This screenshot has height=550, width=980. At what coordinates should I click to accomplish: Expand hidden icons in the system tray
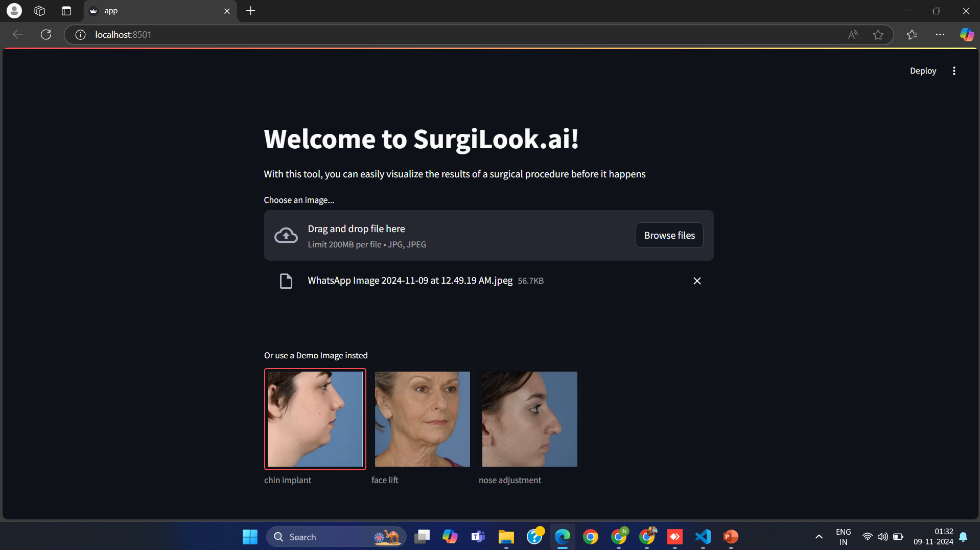point(818,537)
